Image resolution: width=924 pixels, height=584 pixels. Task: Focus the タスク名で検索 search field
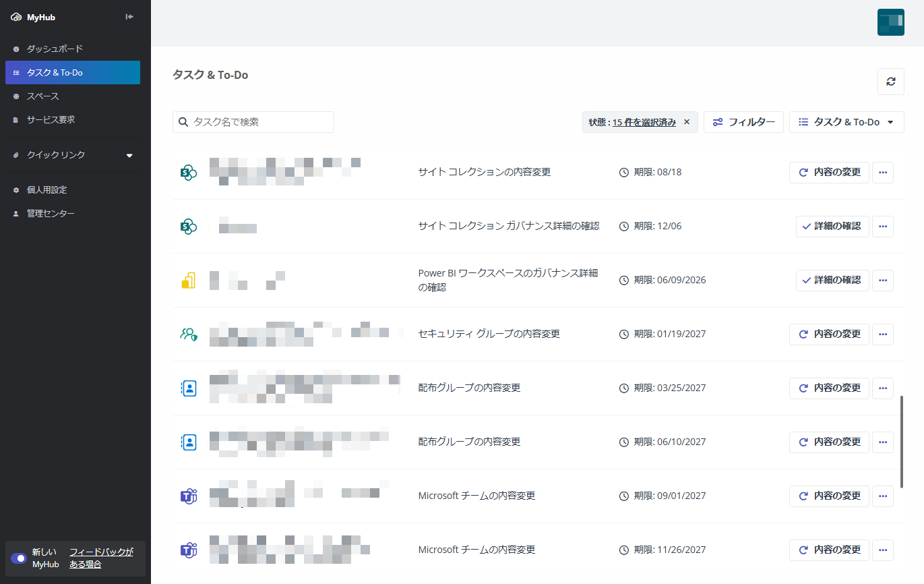pos(253,122)
